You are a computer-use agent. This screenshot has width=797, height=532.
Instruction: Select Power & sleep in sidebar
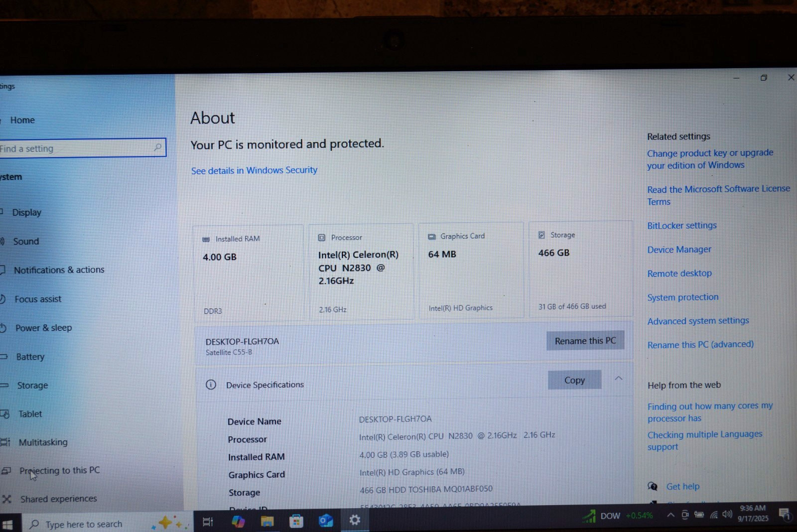[x=43, y=328]
